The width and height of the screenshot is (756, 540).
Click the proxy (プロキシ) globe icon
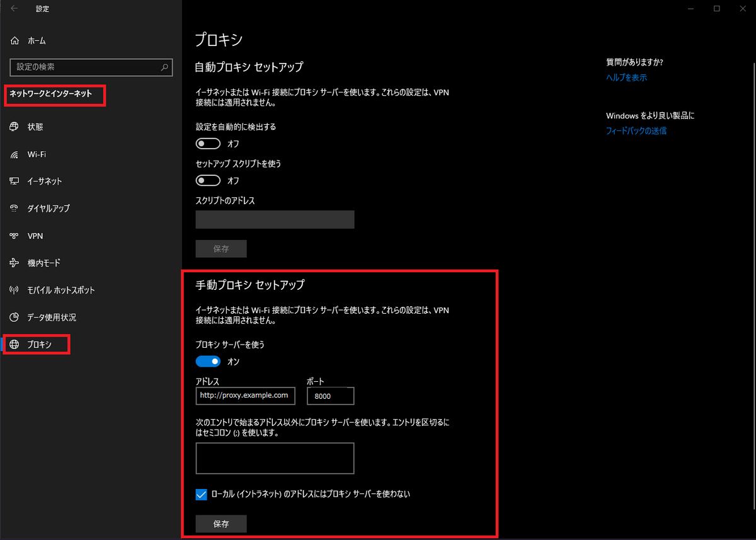tap(14, 345)
